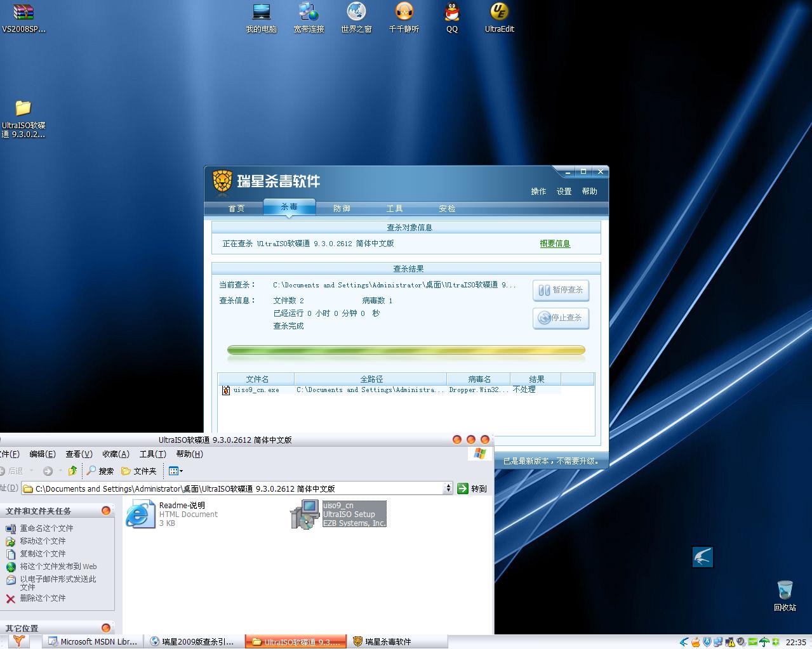
Task: Switch to 瑞星2009版查杀引 taskbar button
Action: (194, 641)
